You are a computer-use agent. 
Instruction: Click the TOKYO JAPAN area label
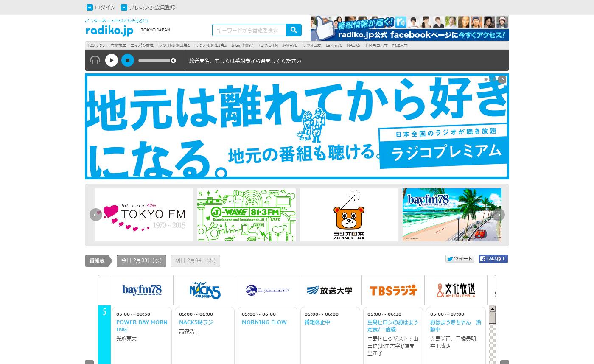coord(155,30)
